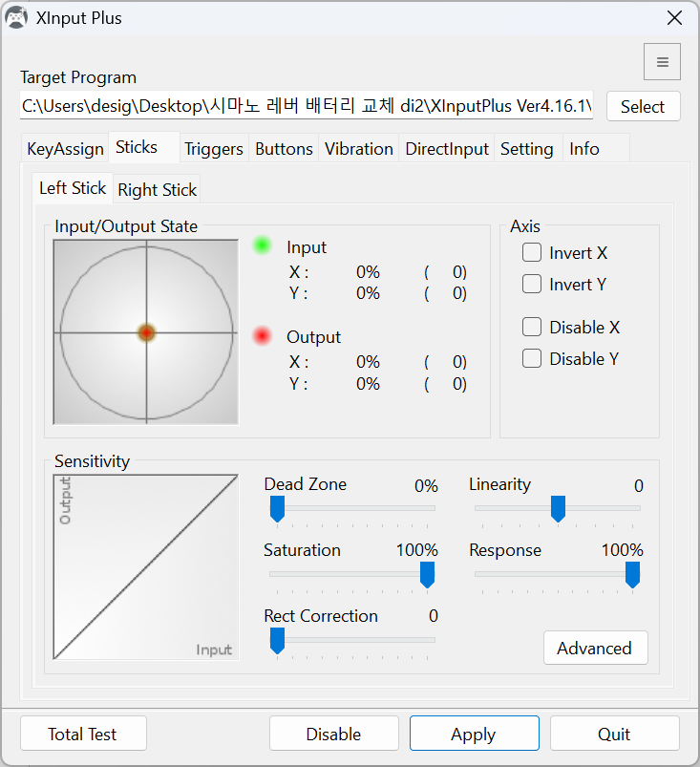Click the red Output indicator dot
This screenshot has width=700, height=767.
coord(263,335)
